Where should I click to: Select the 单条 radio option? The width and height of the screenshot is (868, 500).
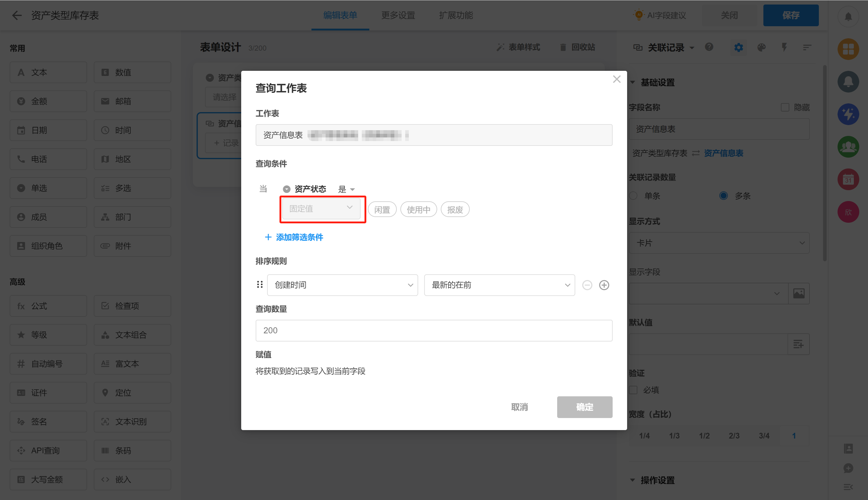point(633,196)
